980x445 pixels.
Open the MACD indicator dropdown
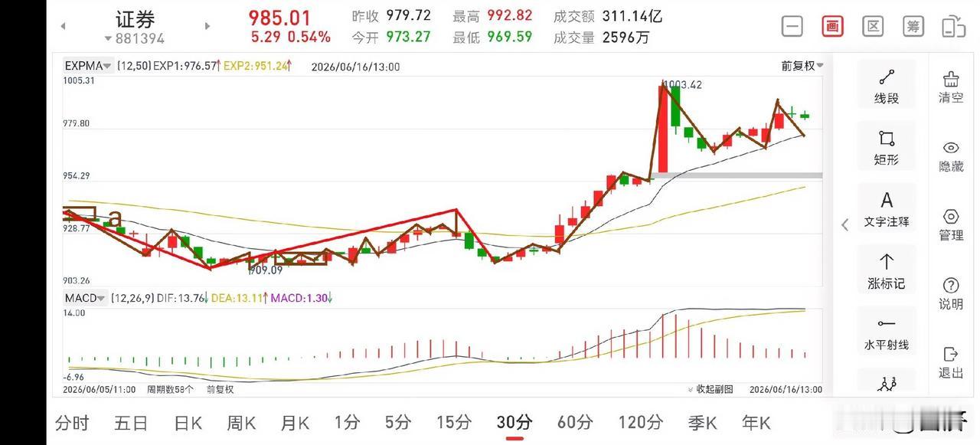(x=85, y=298)
